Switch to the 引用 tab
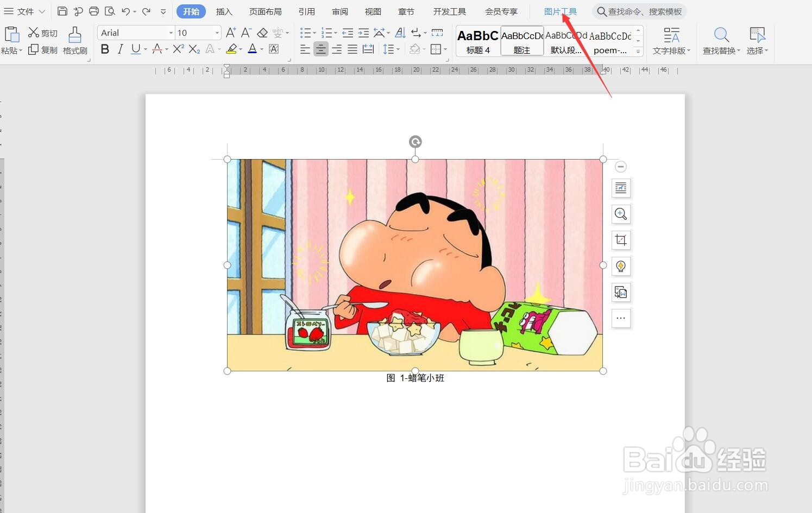The width and height of the screenshot is (812, 513). click(x=307, y=11)
